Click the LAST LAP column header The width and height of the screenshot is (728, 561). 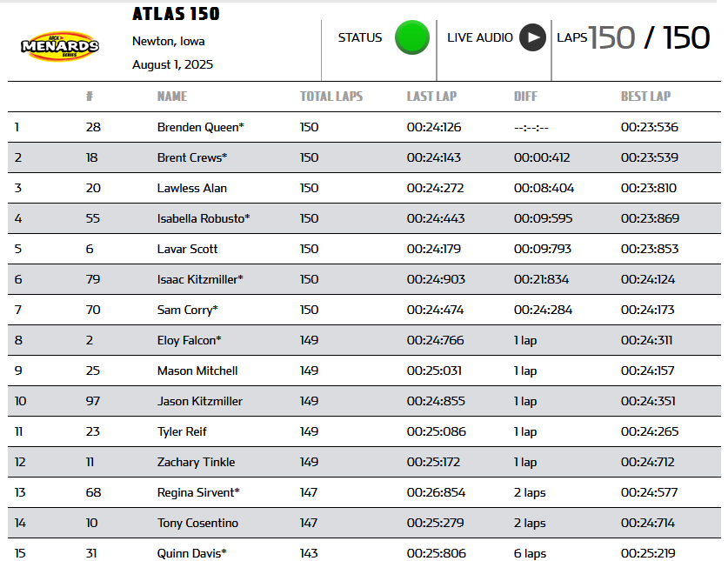pos(431,97)
